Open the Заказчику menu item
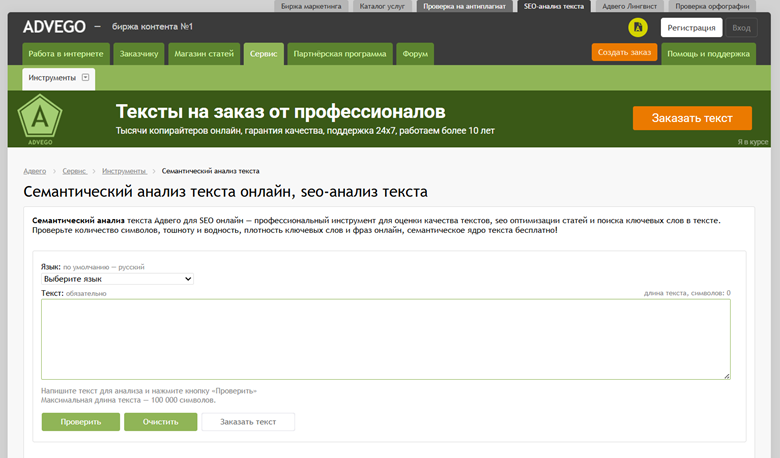The width and height of the screenshot is (780, 458). (139, 54)
